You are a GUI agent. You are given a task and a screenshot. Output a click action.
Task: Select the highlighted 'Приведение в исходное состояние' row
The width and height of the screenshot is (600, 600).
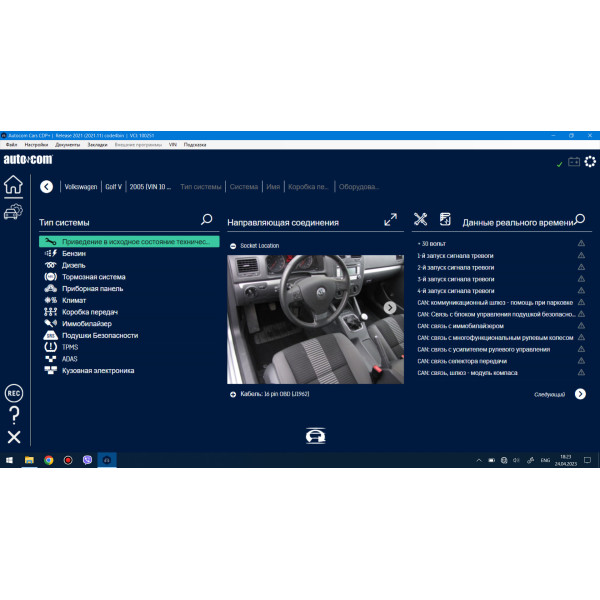[x=129, y=241]
